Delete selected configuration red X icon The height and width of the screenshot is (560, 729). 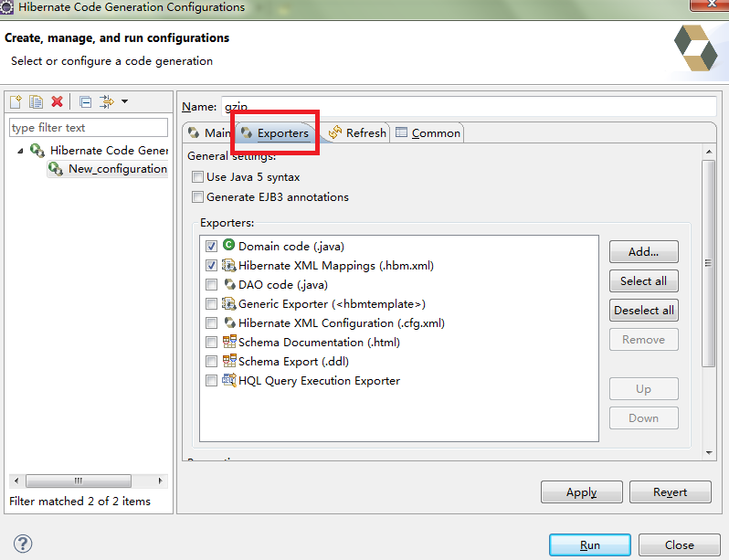tap(58, 101)
